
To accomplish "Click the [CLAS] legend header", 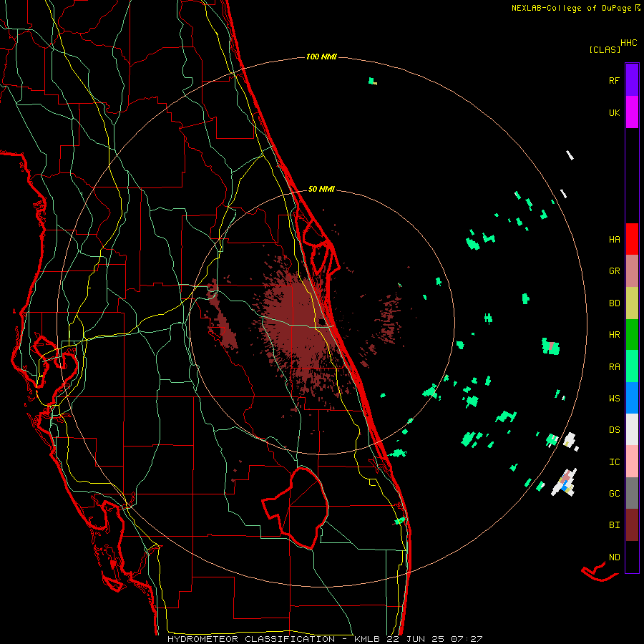I will point(605,49).
